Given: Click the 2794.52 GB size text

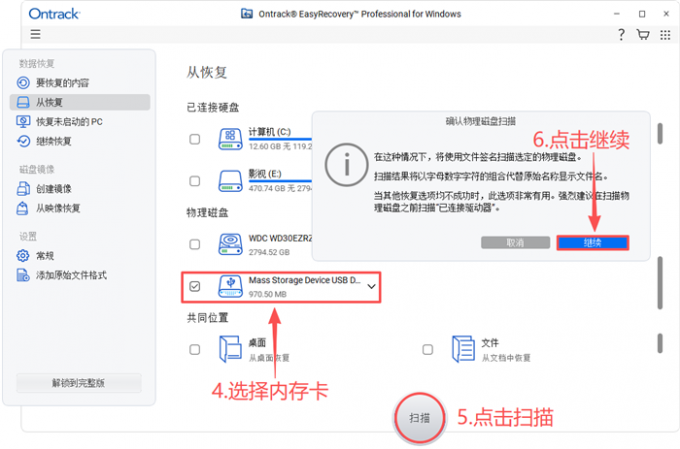Looking at the screenshot, I should [x=269, y=252].
